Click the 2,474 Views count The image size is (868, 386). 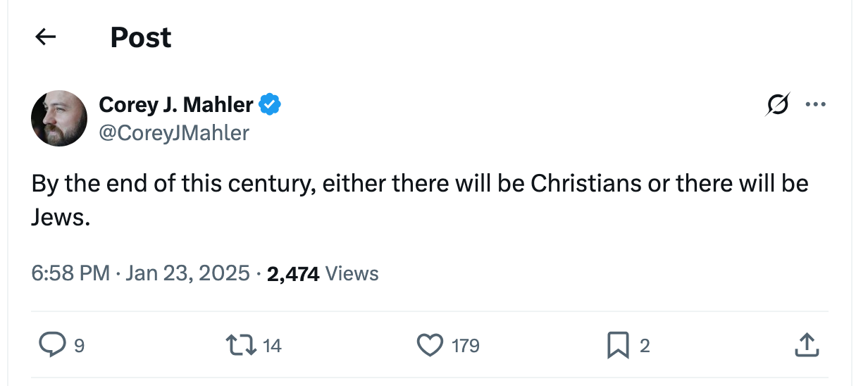click(323, 273)
